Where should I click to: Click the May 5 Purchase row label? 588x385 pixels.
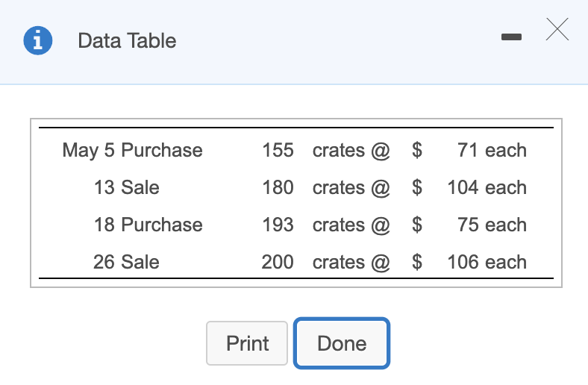[x=132, y=150]
